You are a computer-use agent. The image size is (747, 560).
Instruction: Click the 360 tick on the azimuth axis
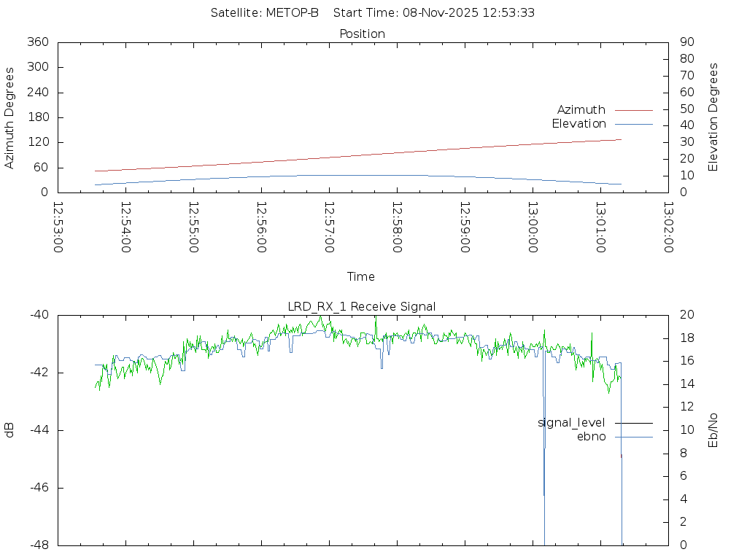click(38, 42)
